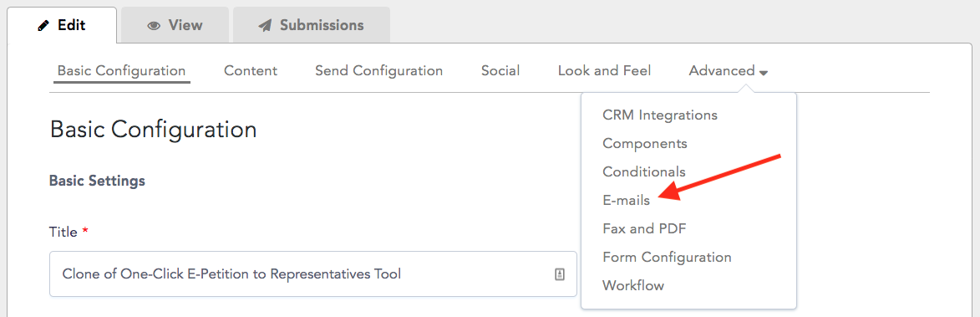This screenshot has width=980, height=317.
Task: Go to Look and Feel section
Action: [x=604, y=70]
